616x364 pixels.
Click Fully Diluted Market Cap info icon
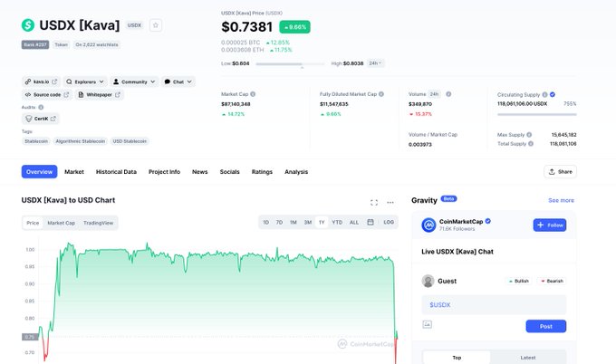[x=381, y=94]
